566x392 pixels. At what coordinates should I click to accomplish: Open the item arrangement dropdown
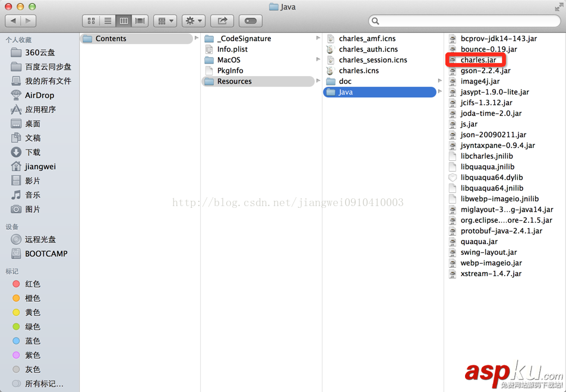165,21
